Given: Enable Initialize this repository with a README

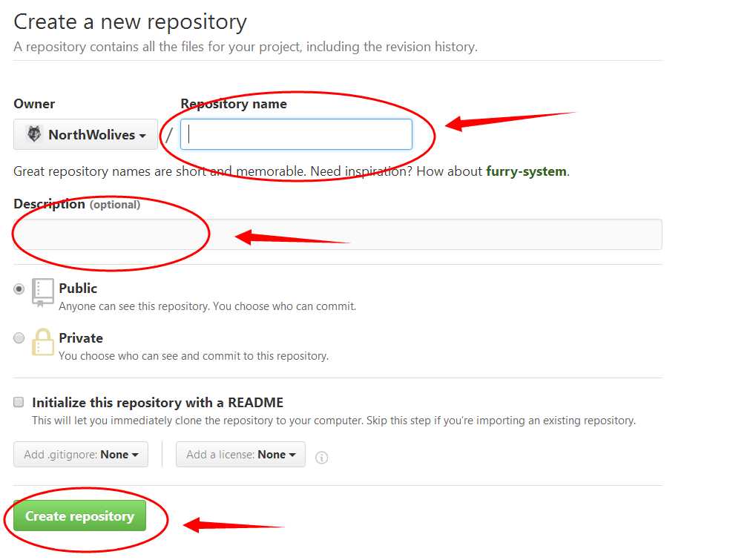Looking at the screenshot, I should click(x=19, y=402).
